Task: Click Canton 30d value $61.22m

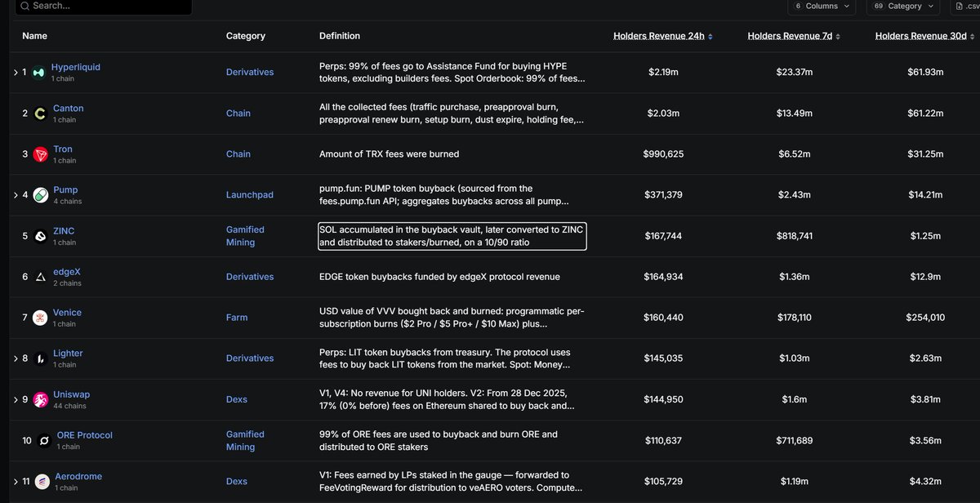Action: [925, 114]
